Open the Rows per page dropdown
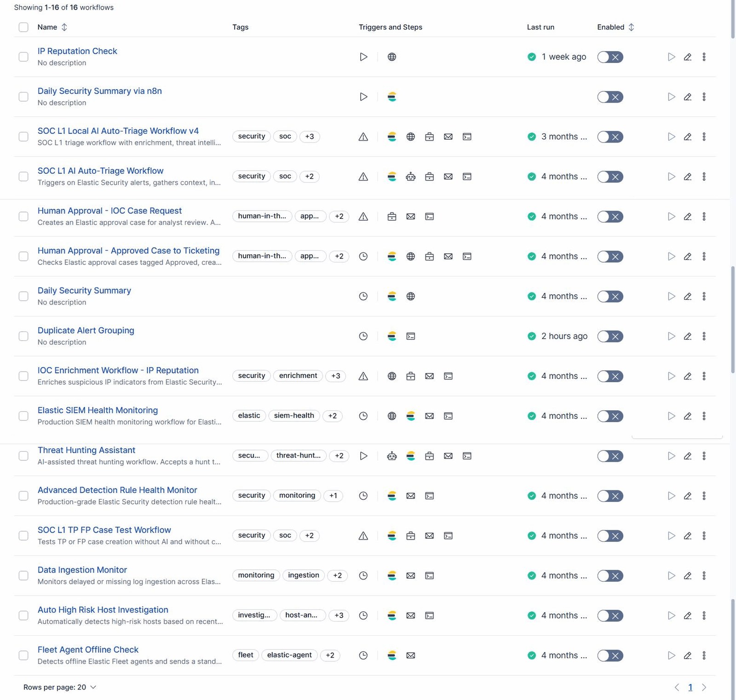The width and height of the screenshot is (736, 700). [60, 687]
